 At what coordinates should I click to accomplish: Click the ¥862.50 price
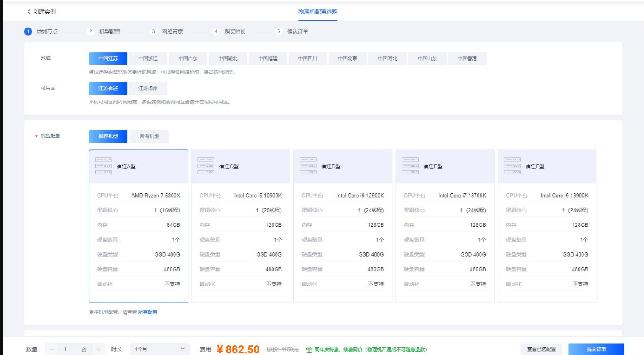pos(238,349)
